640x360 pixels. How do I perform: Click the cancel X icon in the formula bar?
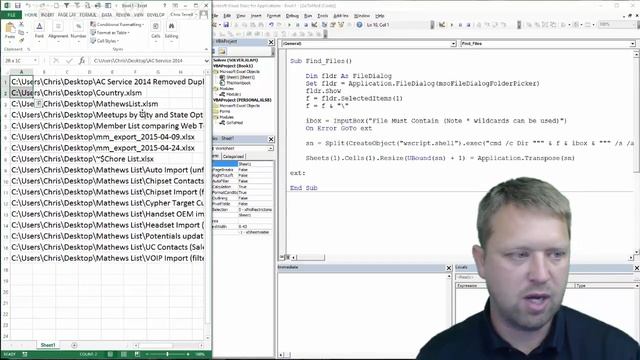pos(56,60)
